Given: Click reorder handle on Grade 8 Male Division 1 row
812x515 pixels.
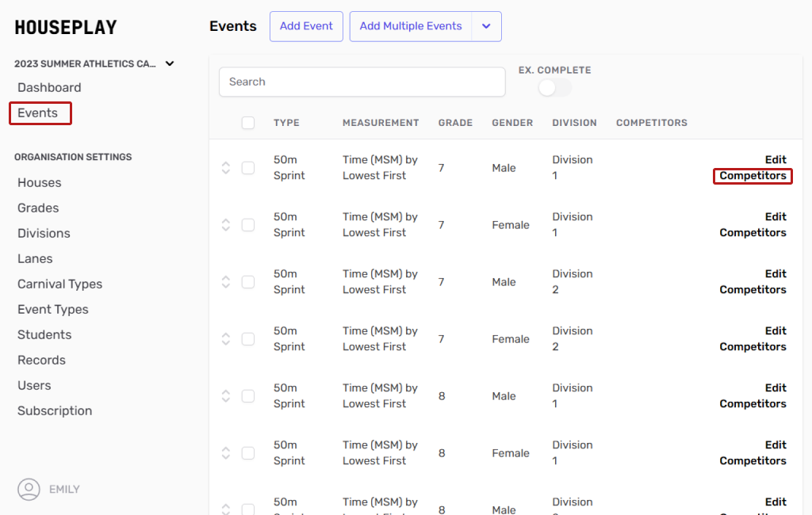Looking at the screenshot, I should click(x=226, y=396).
